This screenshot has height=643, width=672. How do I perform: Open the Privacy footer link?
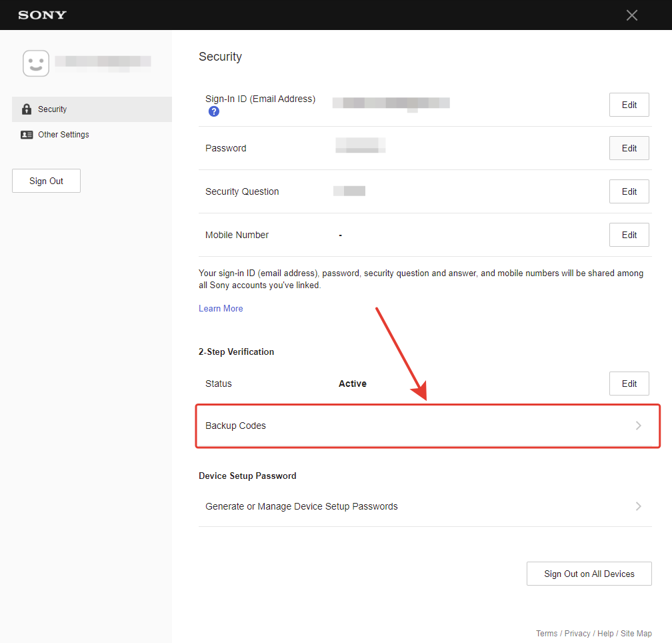tap(577, 633)
